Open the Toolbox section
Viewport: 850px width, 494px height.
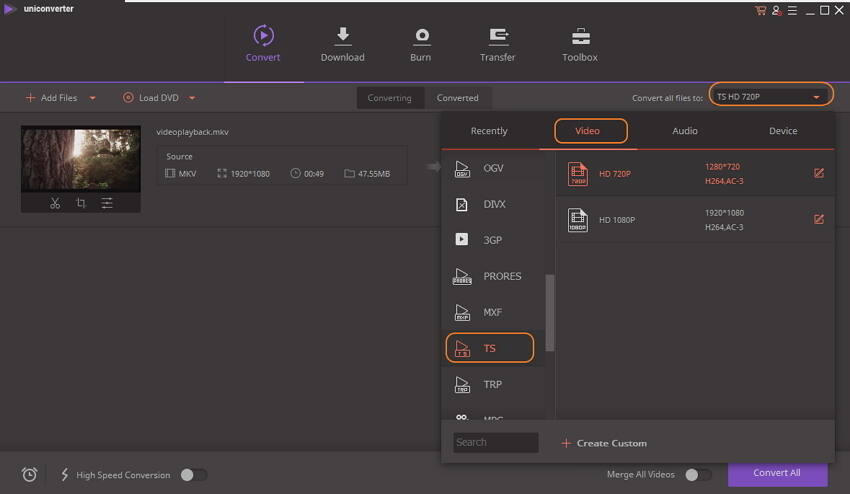click(580, 44)
